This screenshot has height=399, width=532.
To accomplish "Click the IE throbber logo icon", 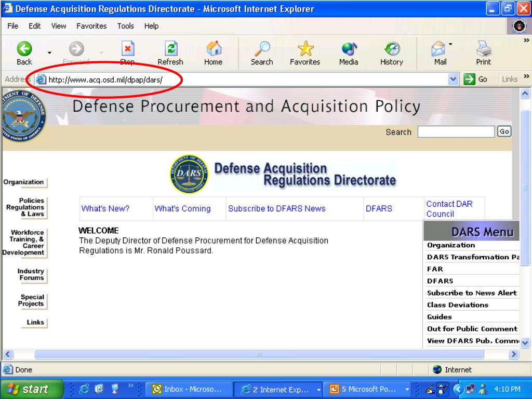I will [519, 26].
